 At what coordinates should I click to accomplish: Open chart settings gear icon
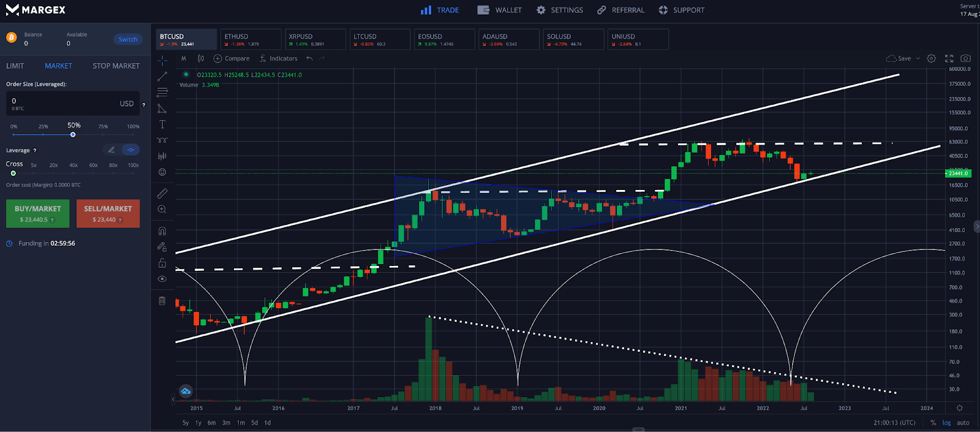pyautogui.click(x=931, y=58)
